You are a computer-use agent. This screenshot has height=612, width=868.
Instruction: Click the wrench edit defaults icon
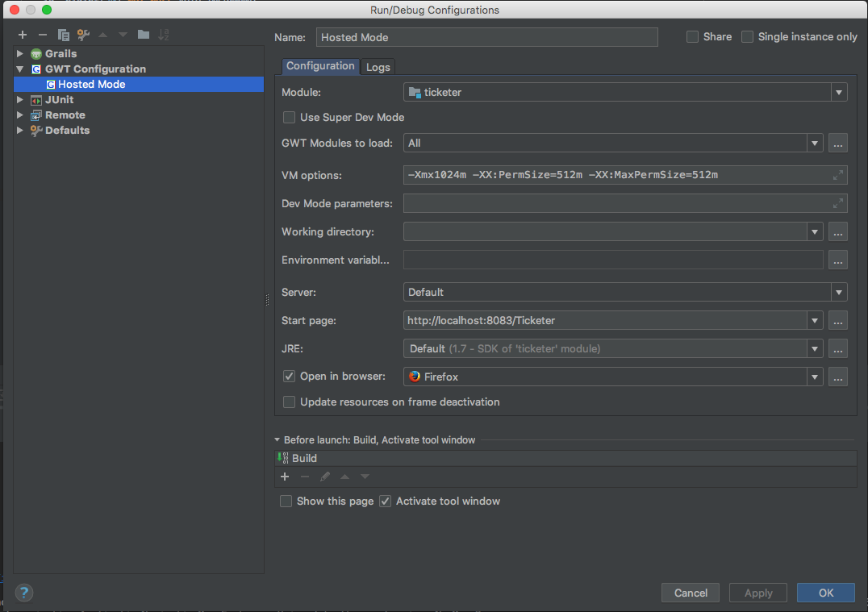[x=83, y=35]
